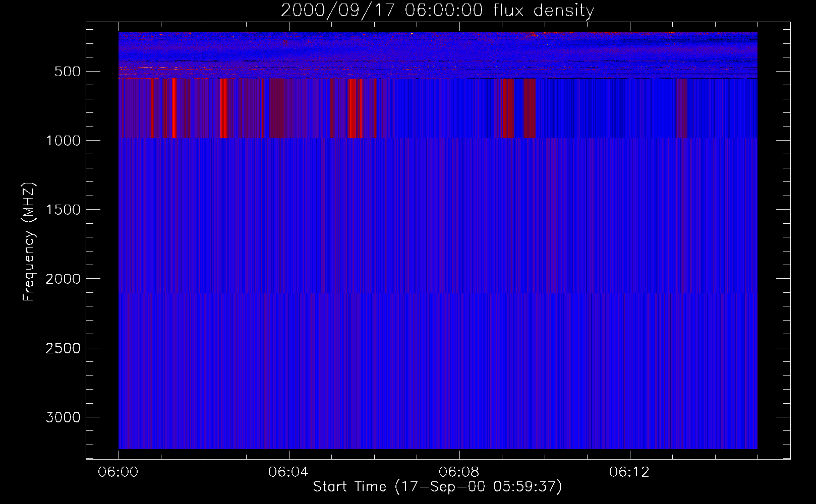The image size is (816, 504).
Task: Select the 3000 frequency axis label
Action: tap(63, 417)
